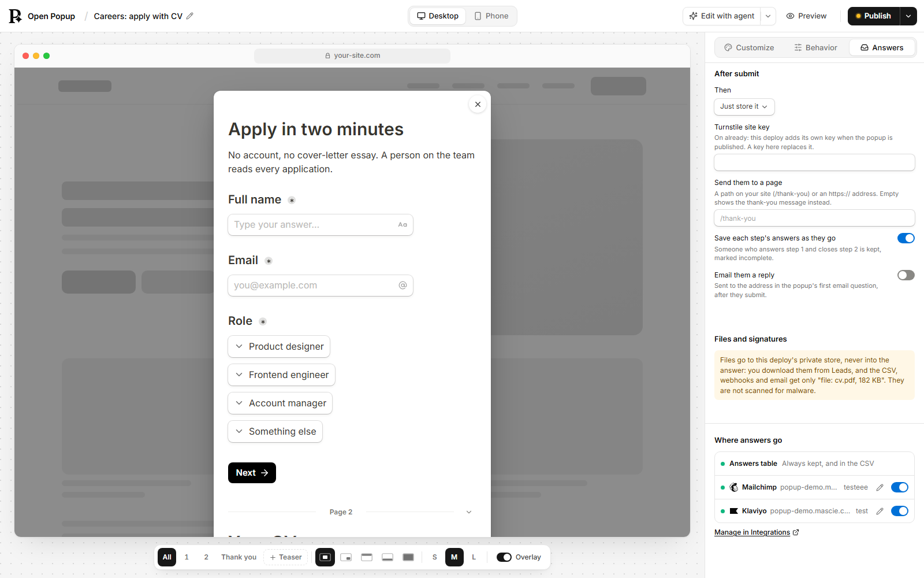Click the text format icon in Full name field
The image size is (924, 578).
pyautogui.click(x=403, y=225)
